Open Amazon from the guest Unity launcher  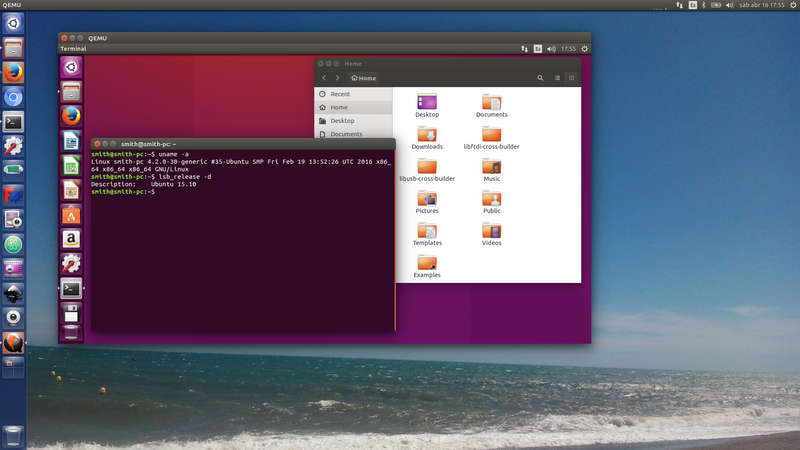click(x=71, y=239)
